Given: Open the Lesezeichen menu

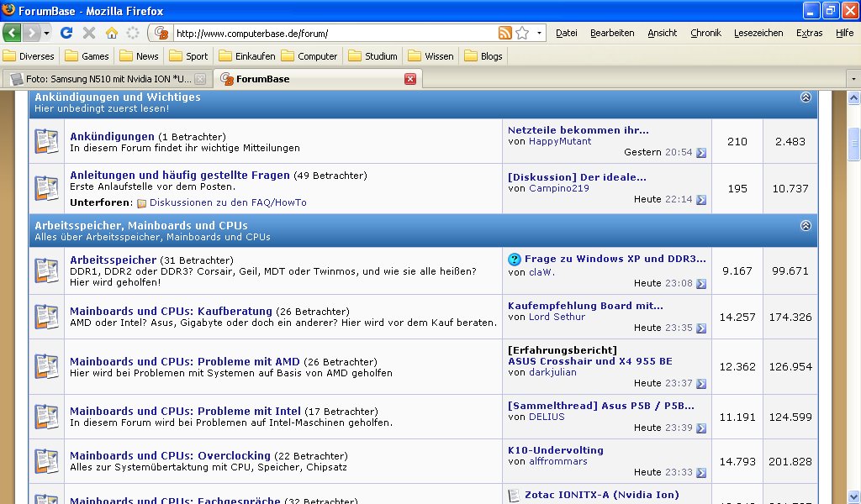Looking at the screenshot, I should click(758, 33).
